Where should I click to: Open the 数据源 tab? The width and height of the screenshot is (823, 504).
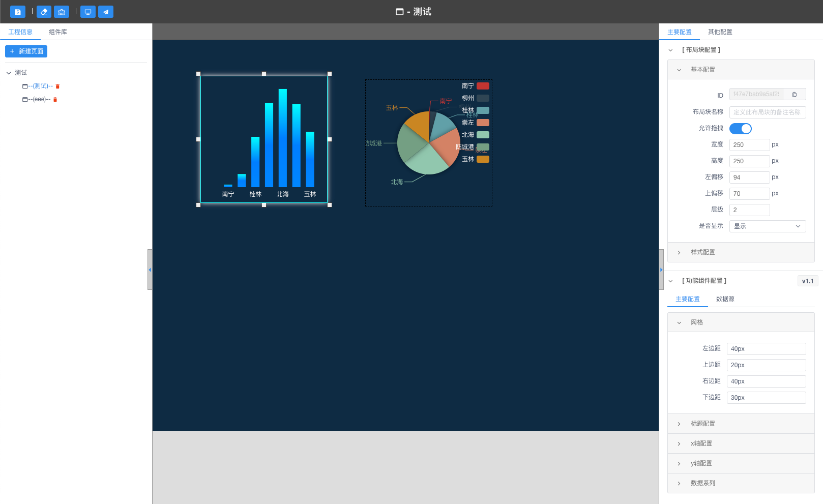click(725, 299)
